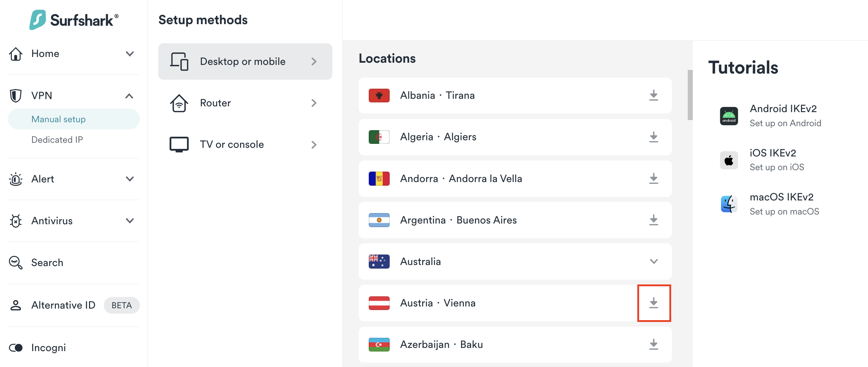This screenshot has height=367, width=868.
Task: Download the Azerbaijan Baku configuration file
Action: click(x=654, y=344)
